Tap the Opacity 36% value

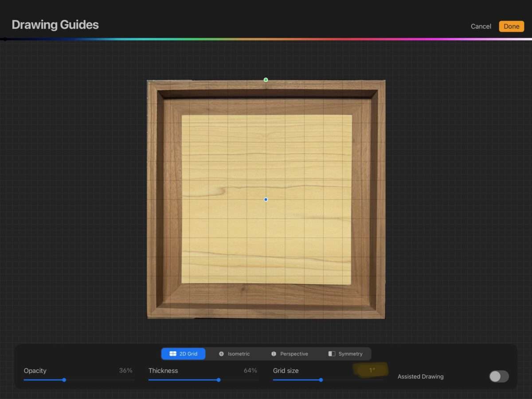coord(125,371)
